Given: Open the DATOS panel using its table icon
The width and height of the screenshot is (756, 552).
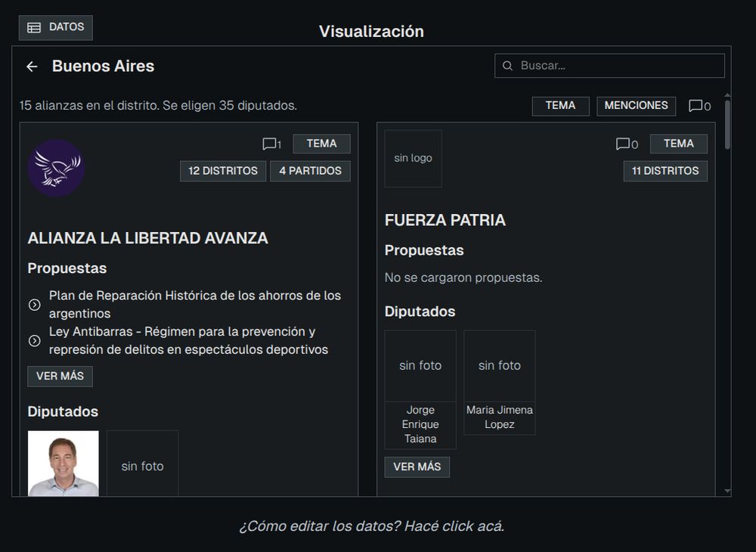Looking at the screenshot, I should pos(34,27).
